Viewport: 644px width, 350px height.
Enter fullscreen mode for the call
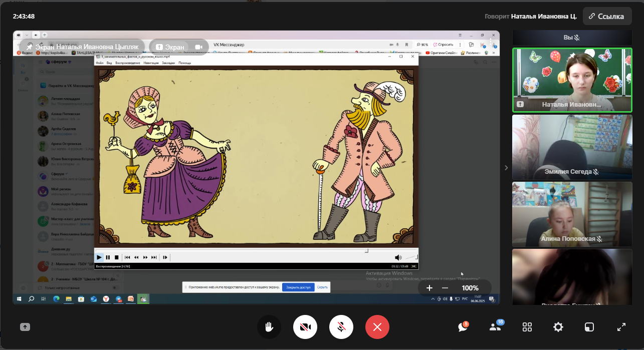[621, 327]
